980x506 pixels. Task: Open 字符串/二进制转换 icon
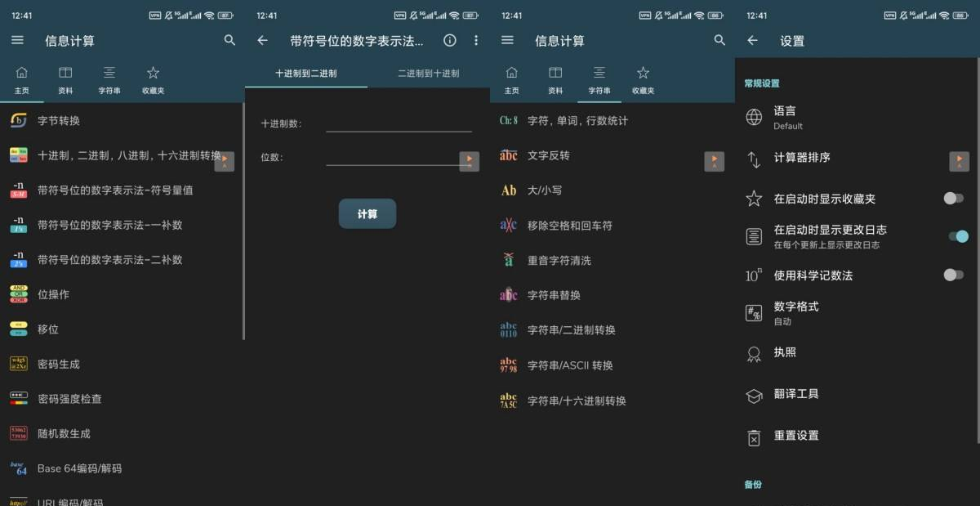point(509,330)
